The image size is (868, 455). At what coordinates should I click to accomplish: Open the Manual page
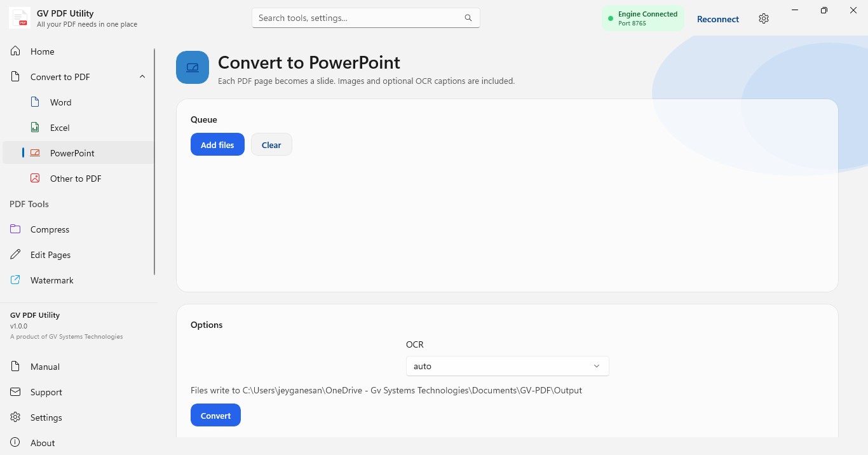click(x=78, y=367)
